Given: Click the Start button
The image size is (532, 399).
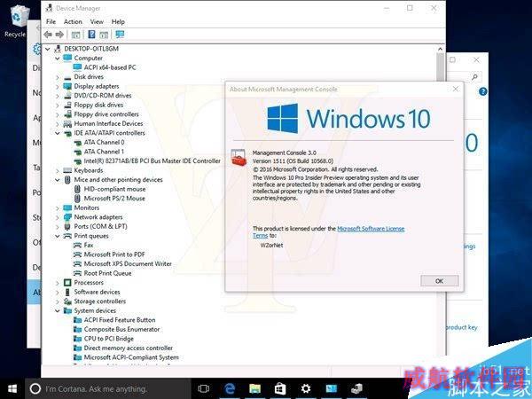Looking at the screenshot, I should coord(12,388).
